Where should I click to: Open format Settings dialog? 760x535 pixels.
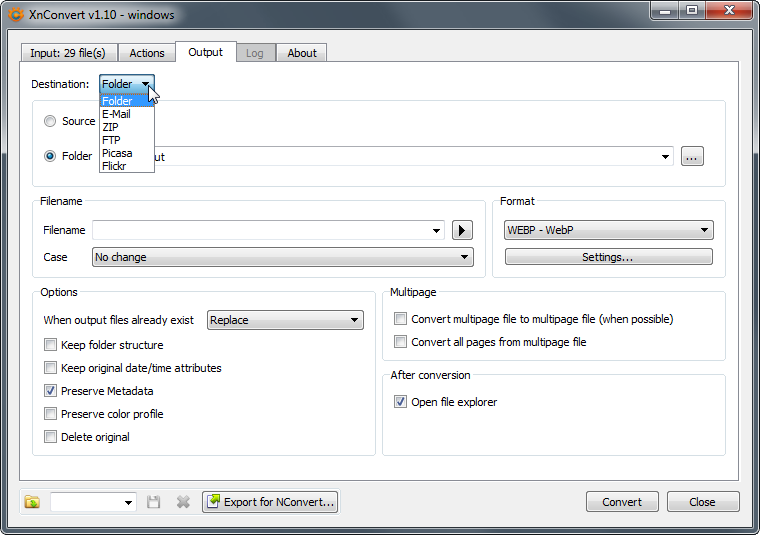608,257
